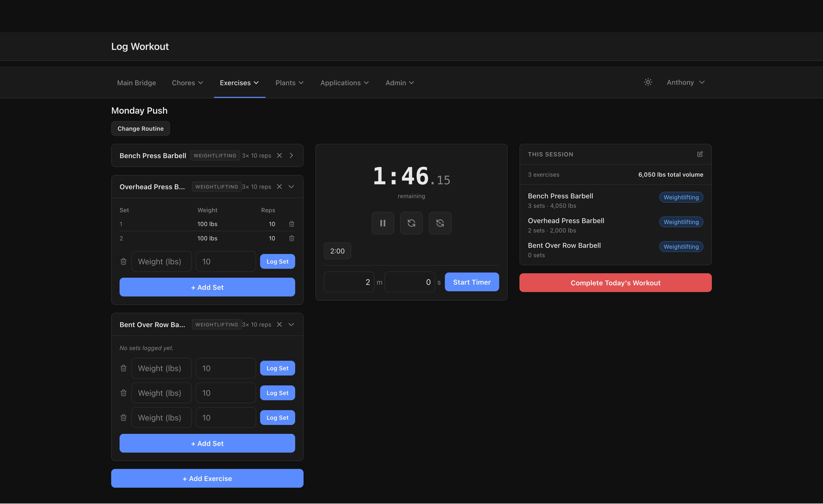Remove Bent Over Row exercise with X
This screenshot has height=504, width=823.
pos(279,324)
